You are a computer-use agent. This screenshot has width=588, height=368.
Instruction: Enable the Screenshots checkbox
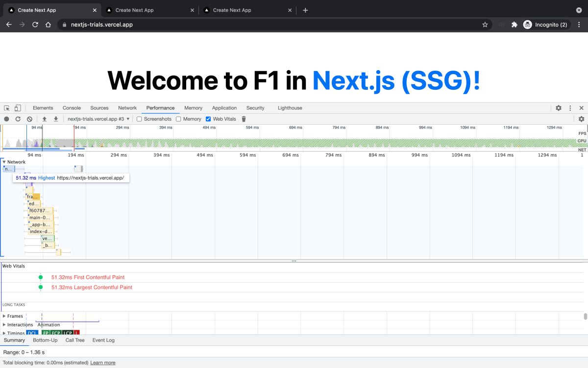(x=139, y=119)
